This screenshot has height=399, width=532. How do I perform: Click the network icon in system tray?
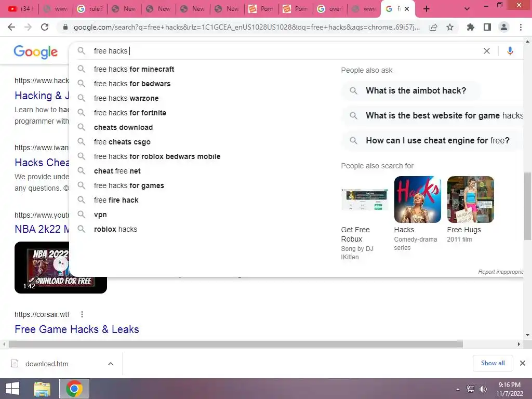(x=471, y=389)
